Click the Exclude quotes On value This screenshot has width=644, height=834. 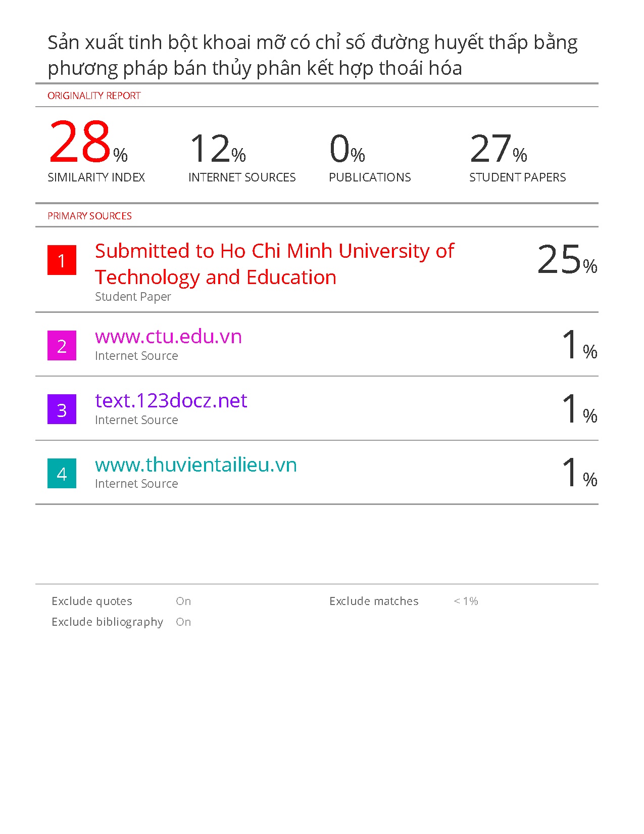click(x=183, y=601)
